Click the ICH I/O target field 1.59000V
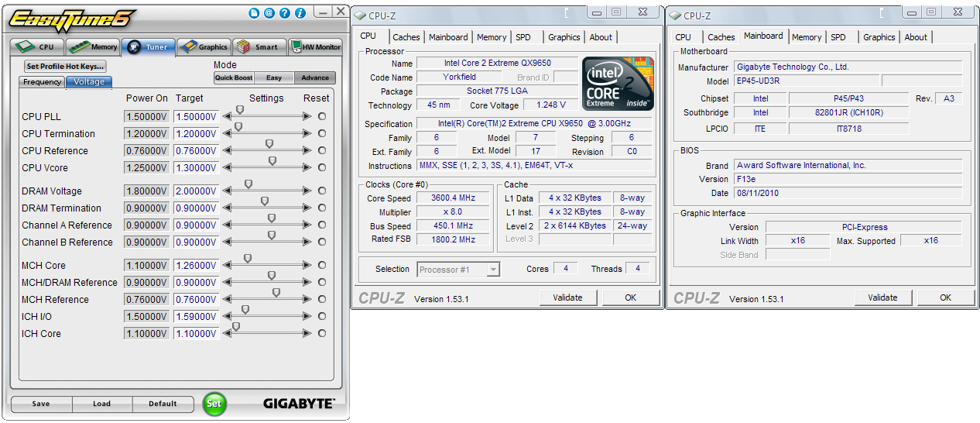The width and height of the screenshot is (980, 423). click(196, 316)
